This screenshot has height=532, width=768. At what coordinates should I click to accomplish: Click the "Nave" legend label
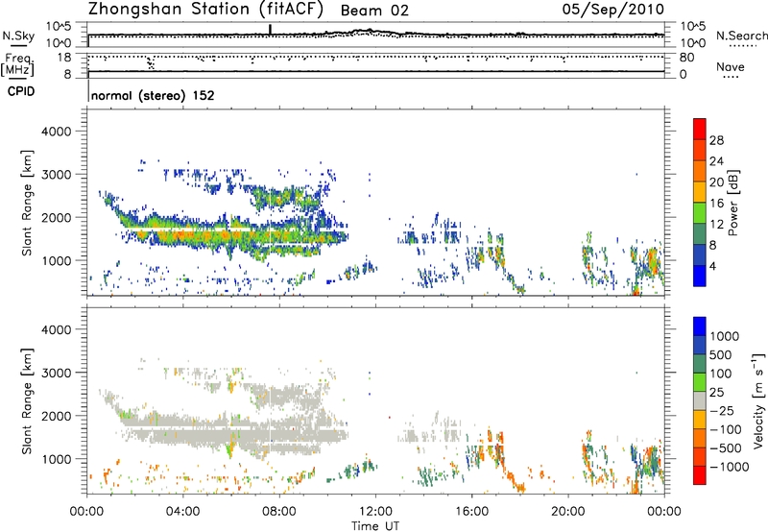(x=731, y=67)
